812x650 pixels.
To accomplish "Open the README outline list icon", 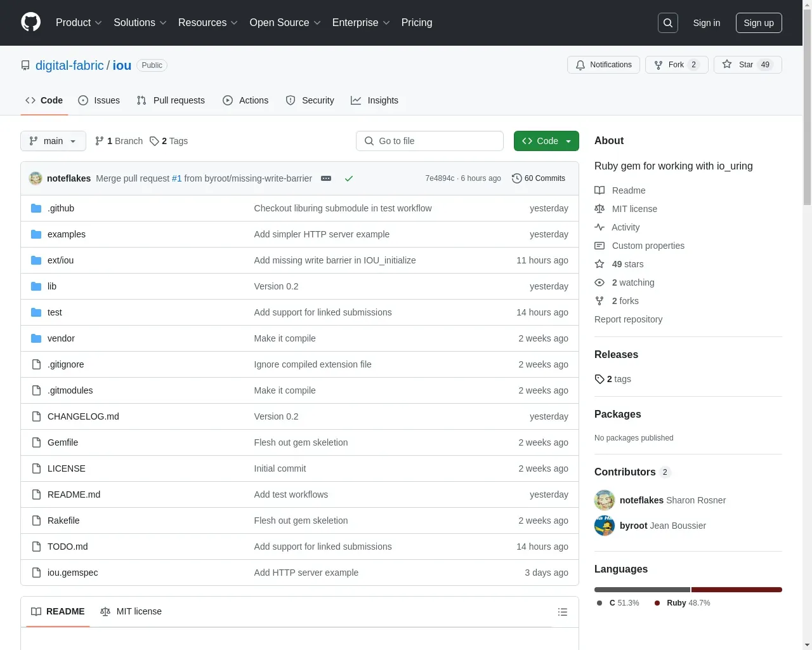I will [562, 612].
